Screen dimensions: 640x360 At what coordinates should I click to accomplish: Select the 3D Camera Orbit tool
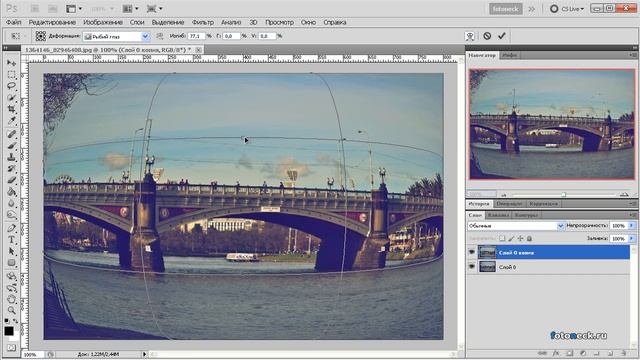(x=11, y=288)
